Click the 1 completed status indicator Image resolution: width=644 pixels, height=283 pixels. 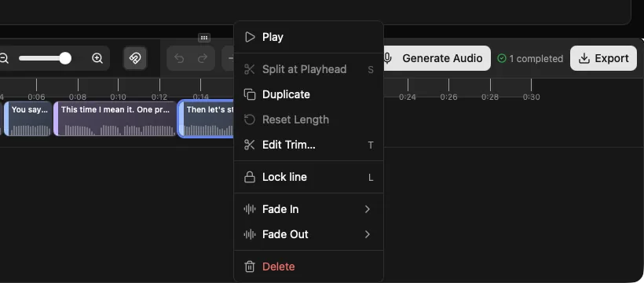(530, 59)
